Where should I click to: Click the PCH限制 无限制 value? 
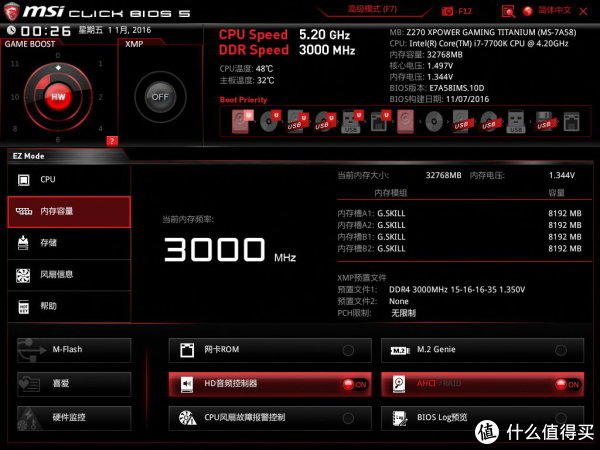click(403, 313)
